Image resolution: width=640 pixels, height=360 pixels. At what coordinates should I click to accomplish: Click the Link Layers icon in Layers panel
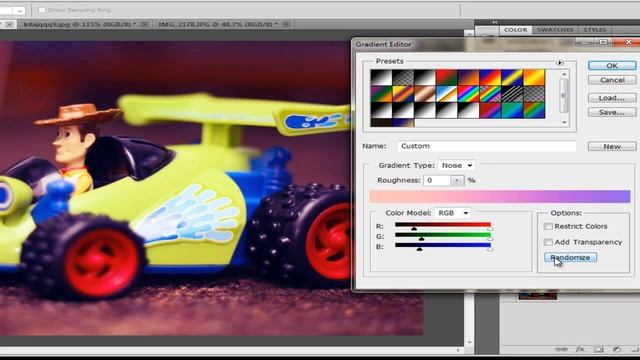click(x=562, y=350)
